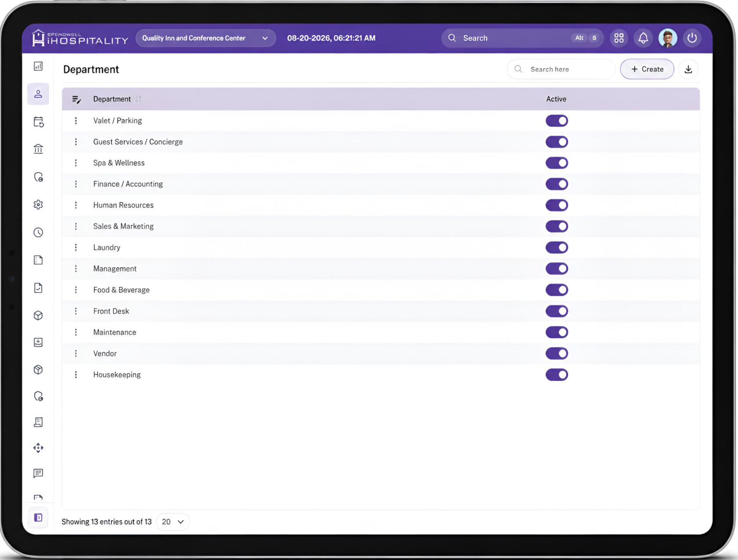Click the Maintenance department name
The height and width of the screenshot is (560, 738).
point(115,332)
